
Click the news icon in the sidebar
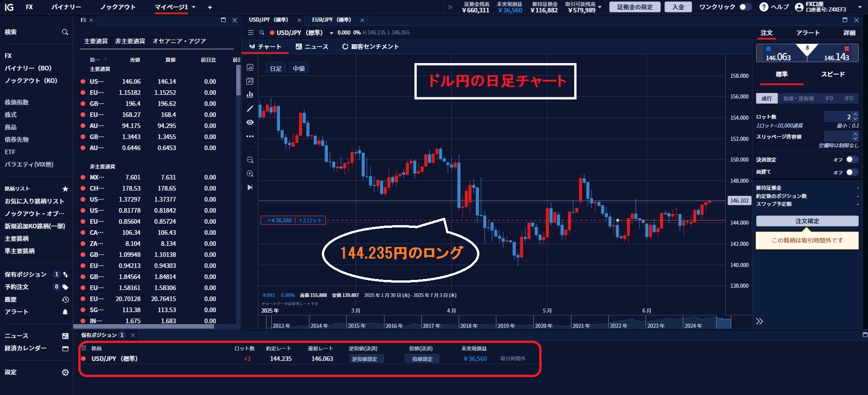point(65,336)
